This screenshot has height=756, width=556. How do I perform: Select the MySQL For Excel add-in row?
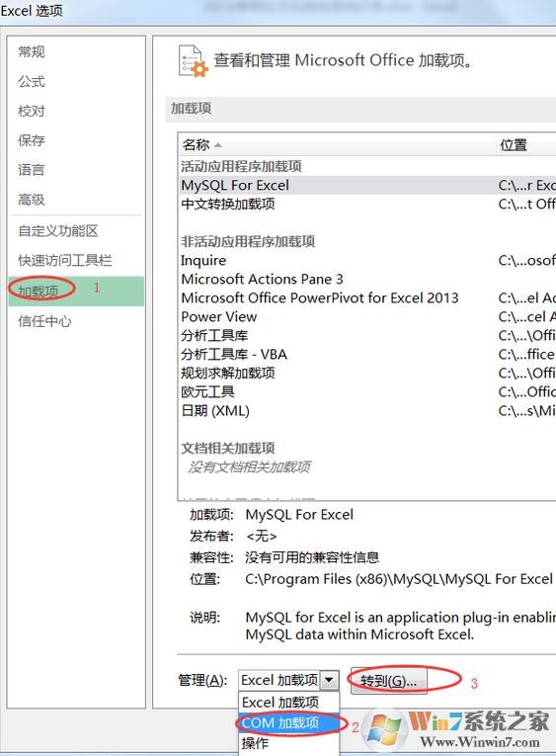[x=367, y=185]
